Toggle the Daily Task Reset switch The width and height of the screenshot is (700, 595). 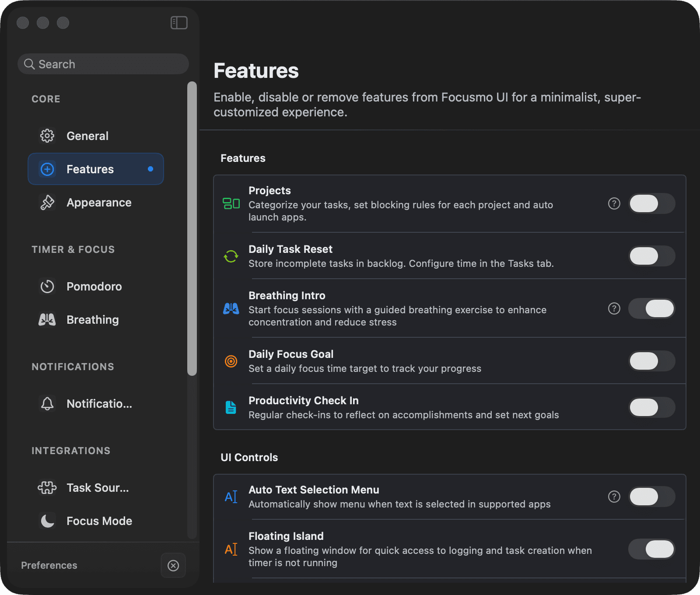click(x=651, y=256)
